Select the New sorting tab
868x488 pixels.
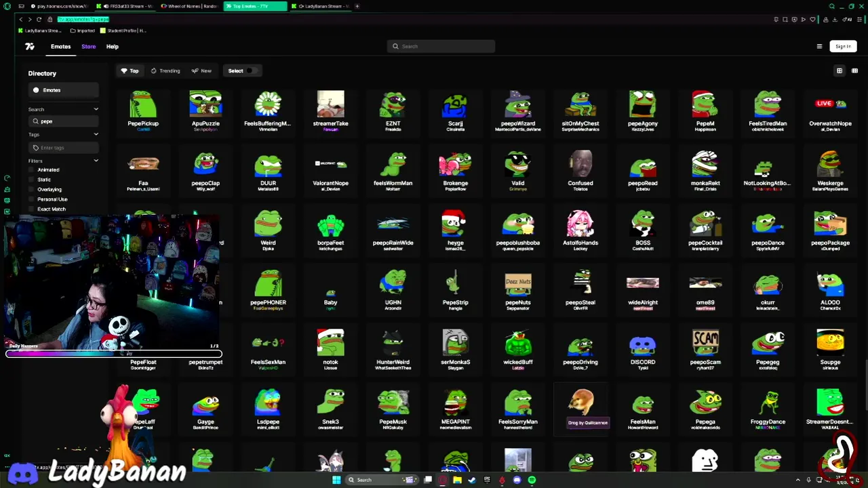click(201, 70)
